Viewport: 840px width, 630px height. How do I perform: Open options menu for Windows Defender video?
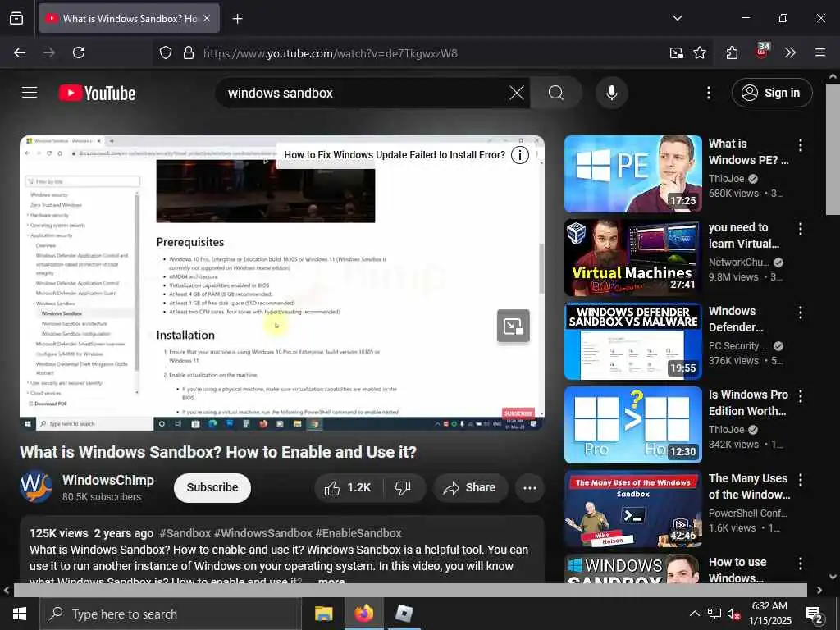click(x=801, y=313)
